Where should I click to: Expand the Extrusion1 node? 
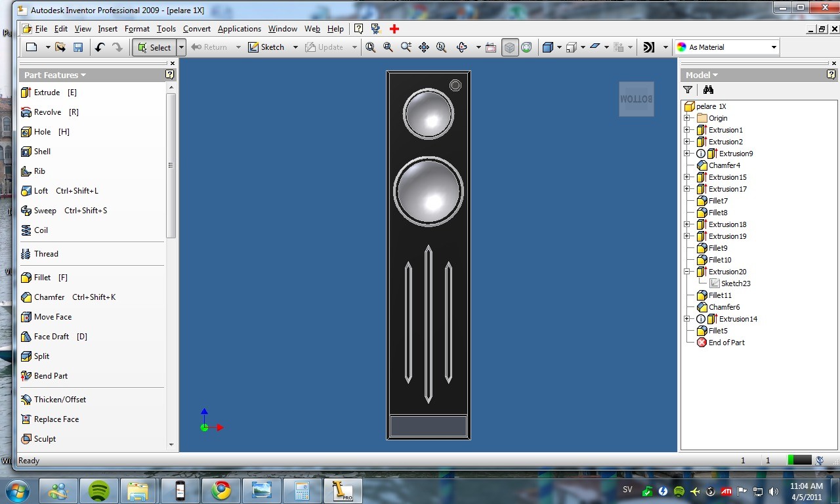(x=687, y=130)
